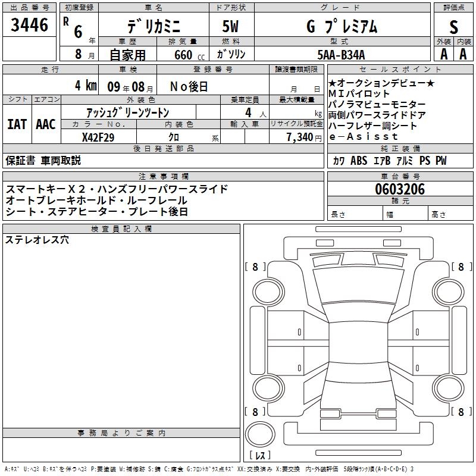Click the exterior grade A under 外装

click(x=444, y=54)
